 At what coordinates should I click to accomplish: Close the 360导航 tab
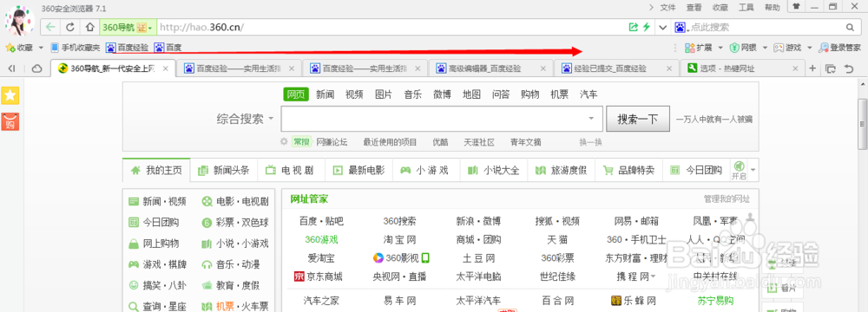[x=165, y=68]
